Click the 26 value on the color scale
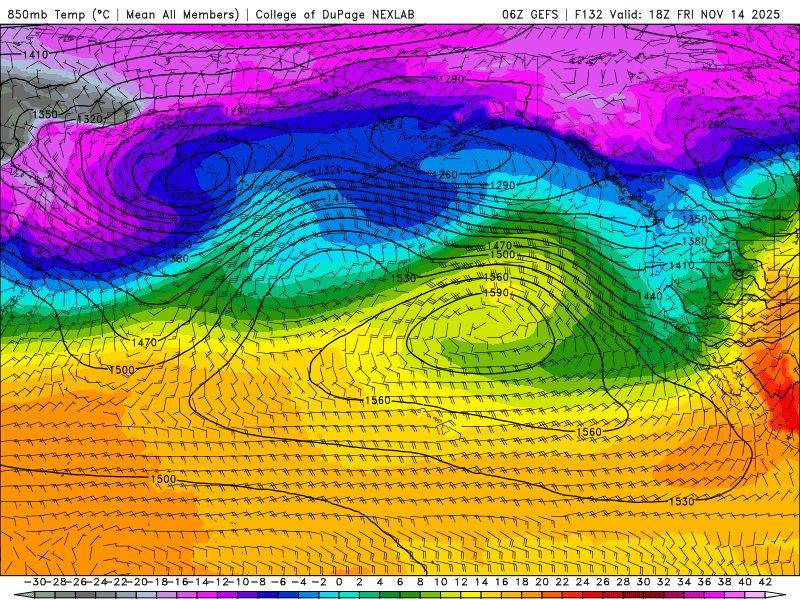The image size is (800, 600). click(x=603, y=582)
